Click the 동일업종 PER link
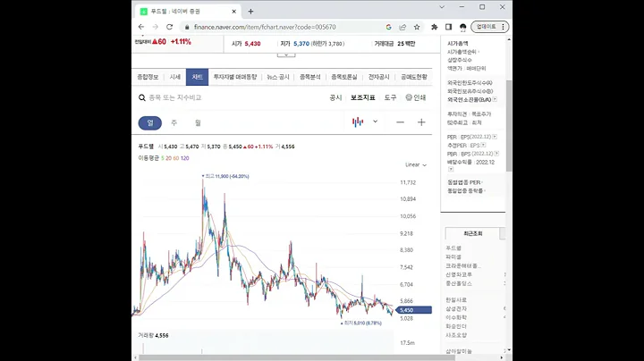Screen dimensions: 644x361 click(x=464, y=182)
